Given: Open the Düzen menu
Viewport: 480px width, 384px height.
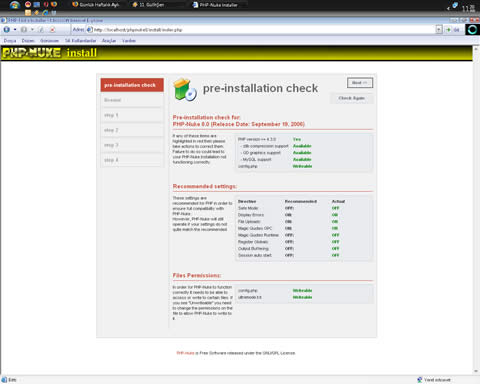Looking at the screenshot, I should pos(28,41).
